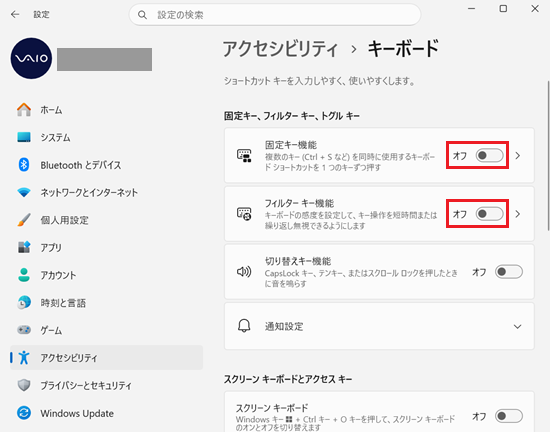This screenshot has height=432, width=550.
Task: Turn on the 固定キー機能 toggle
Action: 489,155
